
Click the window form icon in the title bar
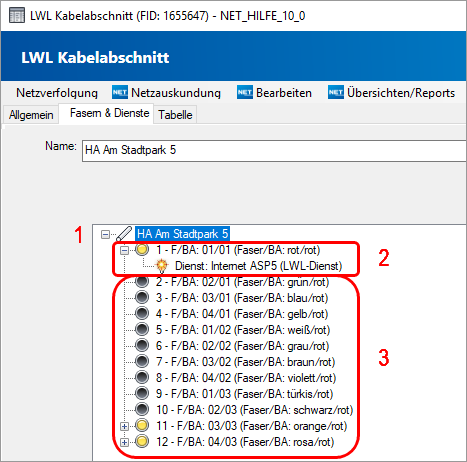17,16
